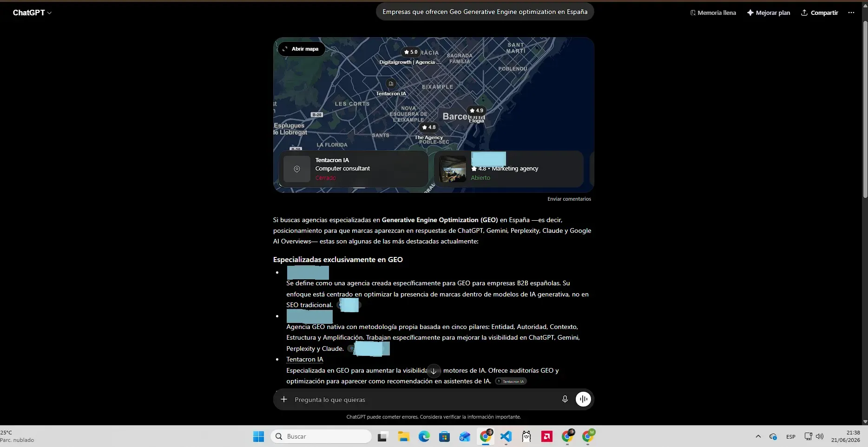Click the scroll-to-bottom arrow button

(434, 371)
